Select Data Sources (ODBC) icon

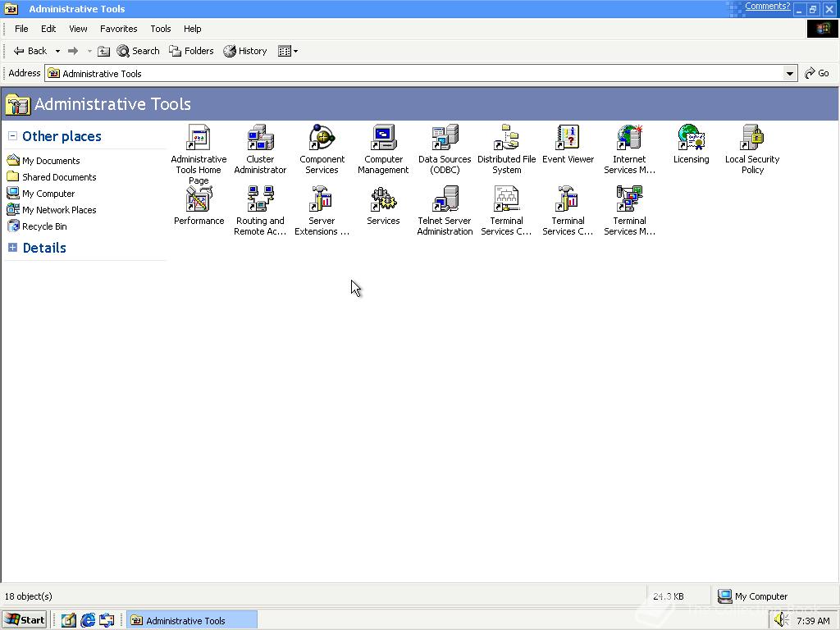coord(445,138)
